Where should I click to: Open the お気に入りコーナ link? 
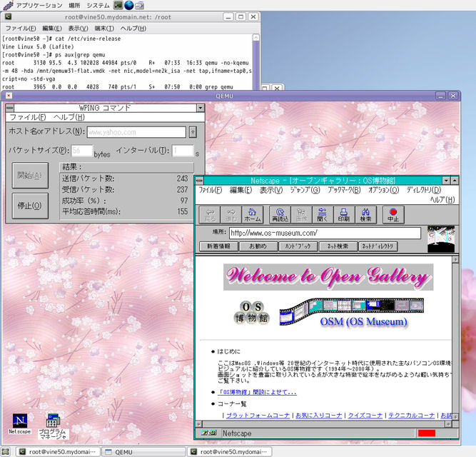(x=319, y=415)
